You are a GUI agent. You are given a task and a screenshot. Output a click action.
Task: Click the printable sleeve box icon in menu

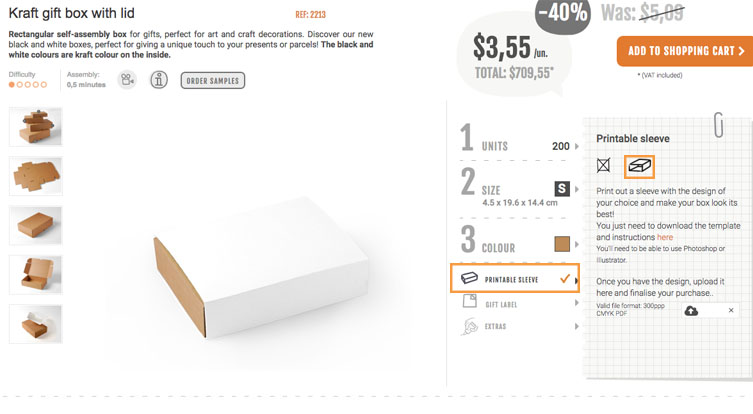click(x=469, y=278)
